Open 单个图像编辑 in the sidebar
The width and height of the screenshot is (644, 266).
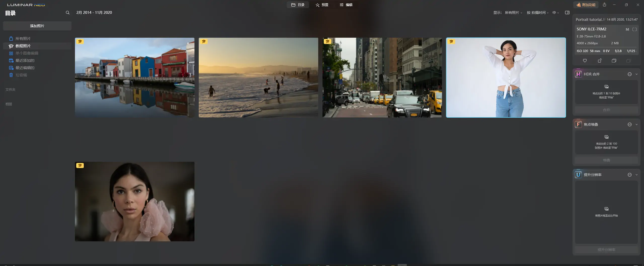coord(27,53)
